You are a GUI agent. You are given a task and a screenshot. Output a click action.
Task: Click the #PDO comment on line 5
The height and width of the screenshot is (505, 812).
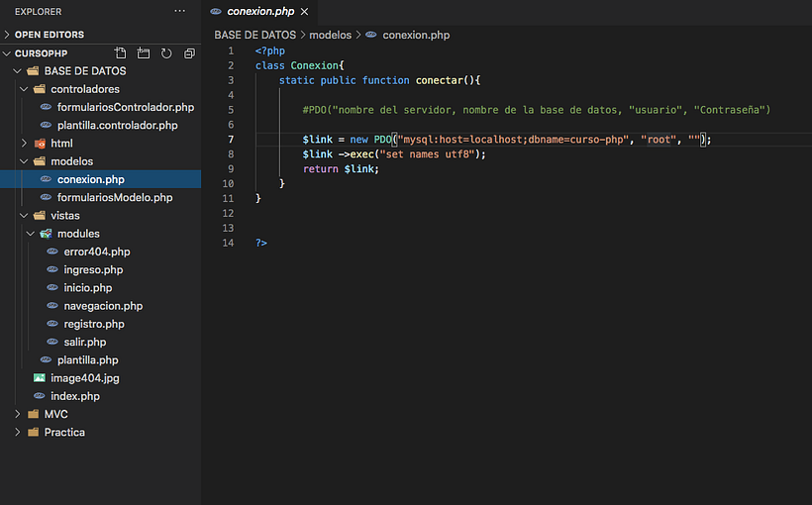[x=537, y=110]
